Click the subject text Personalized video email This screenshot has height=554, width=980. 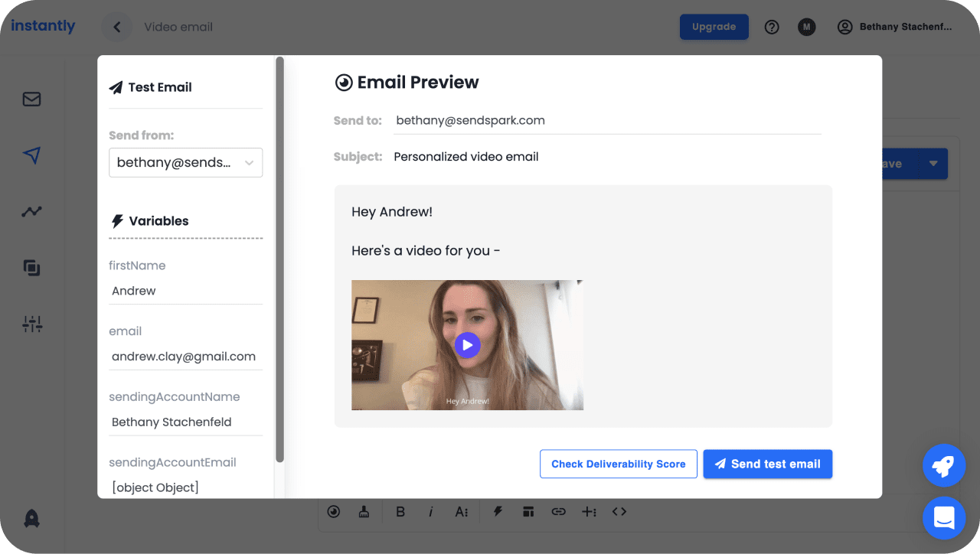coord(466,157)
